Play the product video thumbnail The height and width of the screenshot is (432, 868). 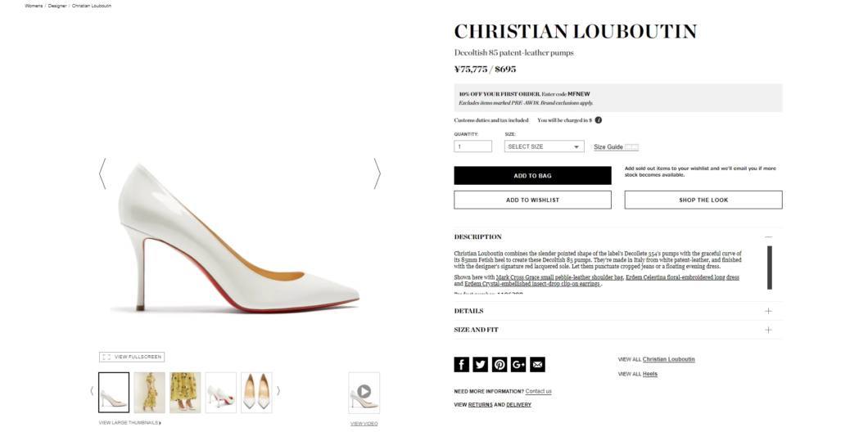[364, 392]
